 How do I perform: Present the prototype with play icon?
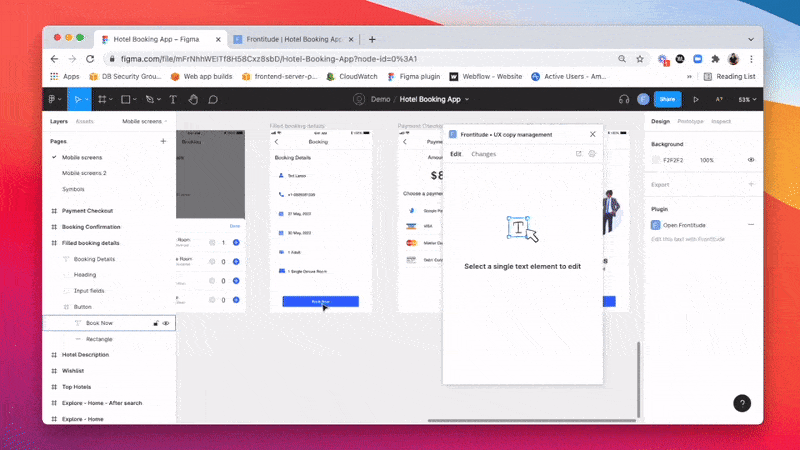pos(696,99)
